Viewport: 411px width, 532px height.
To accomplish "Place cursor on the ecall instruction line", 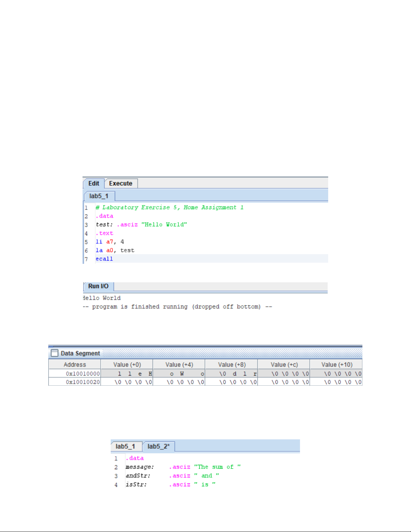I will (x=104, y=259).
